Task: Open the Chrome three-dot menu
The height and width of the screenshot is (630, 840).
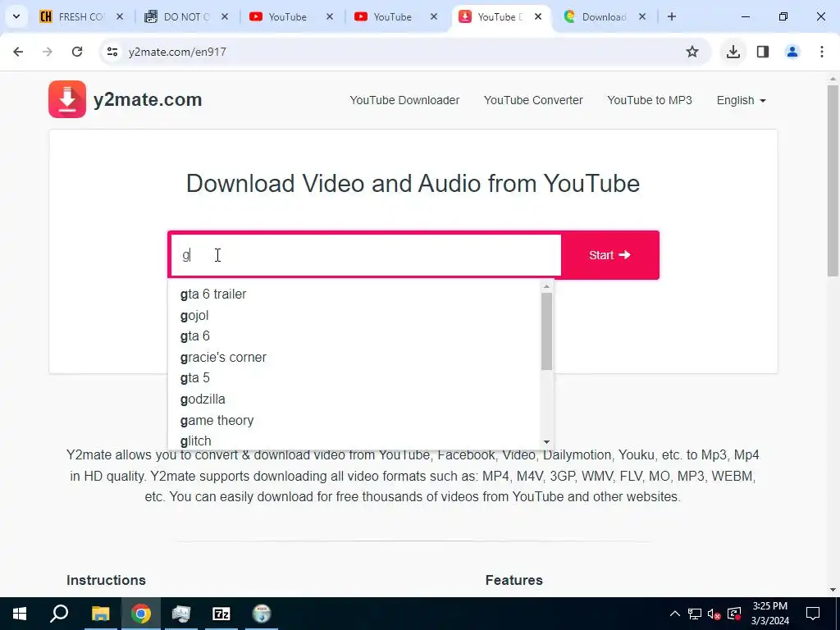Action: [821, 52]
